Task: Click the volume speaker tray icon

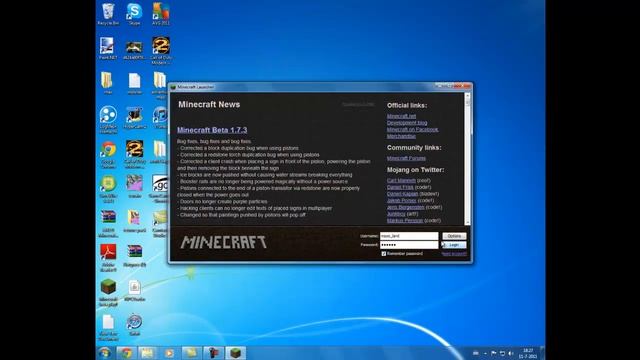Action: coord(511,353)
